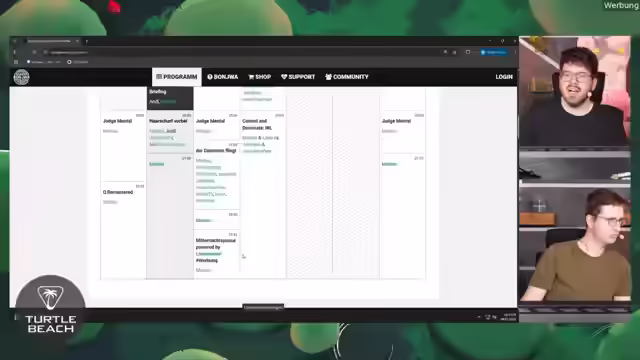This screenshot has height=360, width=640.
Task: Select the PROGRAMM list icon
Action: (159, 77)
